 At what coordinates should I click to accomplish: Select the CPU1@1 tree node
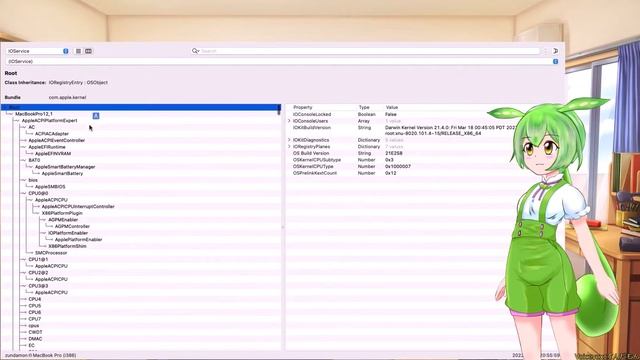[x=38, y=259]
